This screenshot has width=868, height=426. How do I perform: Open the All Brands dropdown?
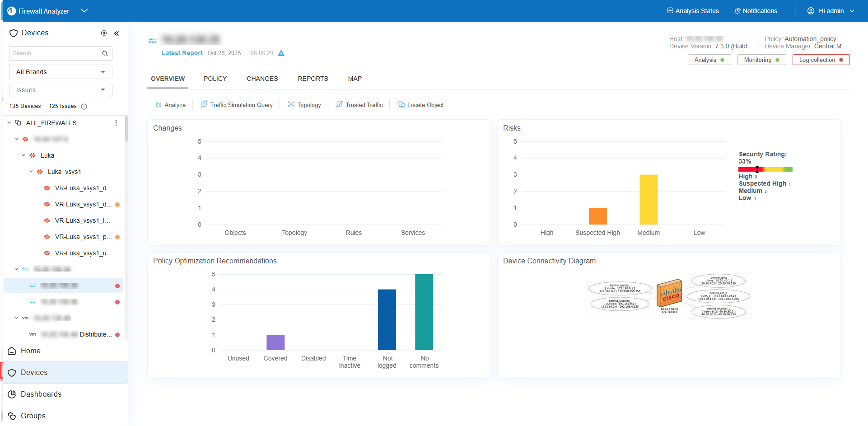pos(61,72)
